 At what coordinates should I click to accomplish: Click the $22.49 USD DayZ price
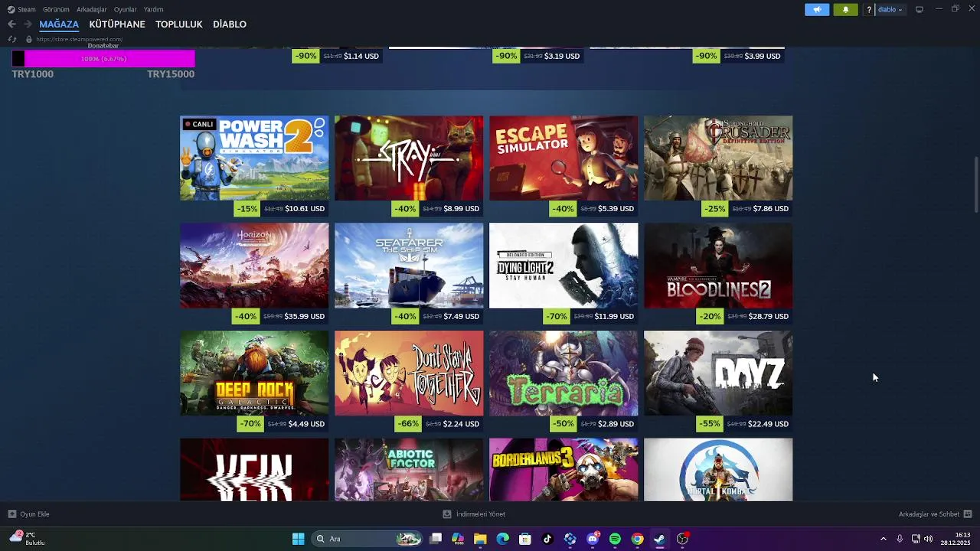coord(768,424)
